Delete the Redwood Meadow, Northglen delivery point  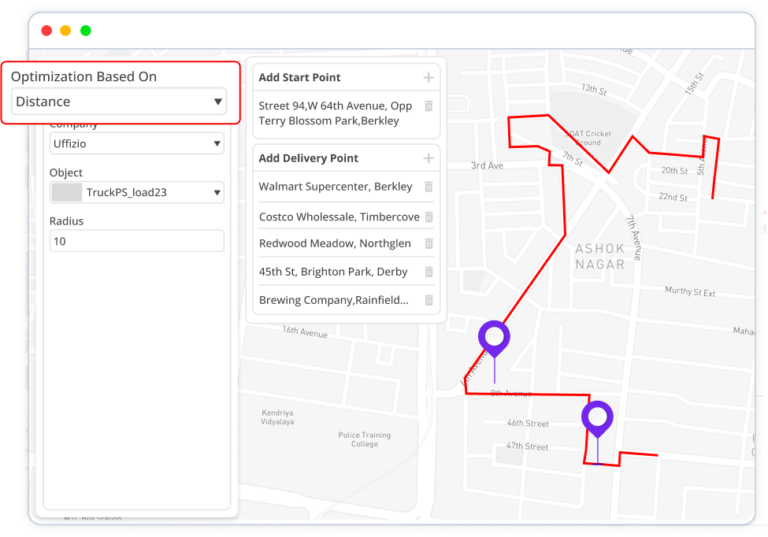pos(429,243)
